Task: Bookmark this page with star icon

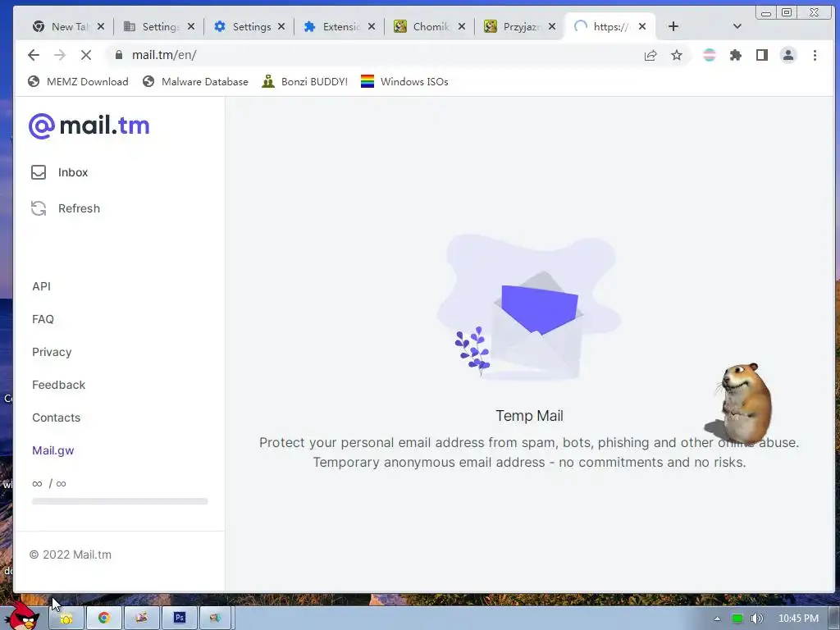Action: [x=677, y=55]
